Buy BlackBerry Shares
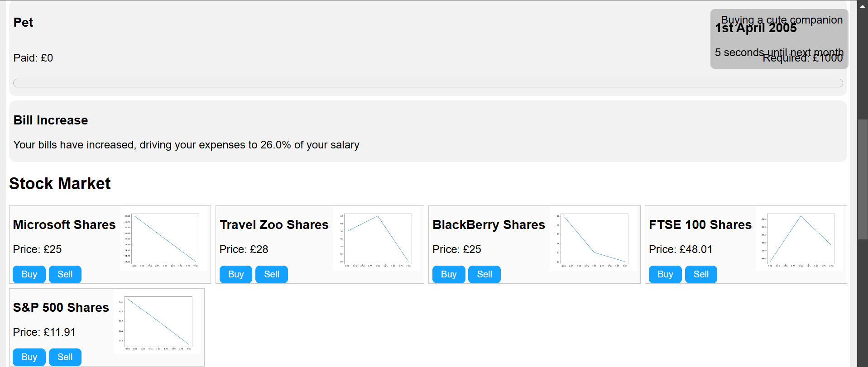 point(448,274)
